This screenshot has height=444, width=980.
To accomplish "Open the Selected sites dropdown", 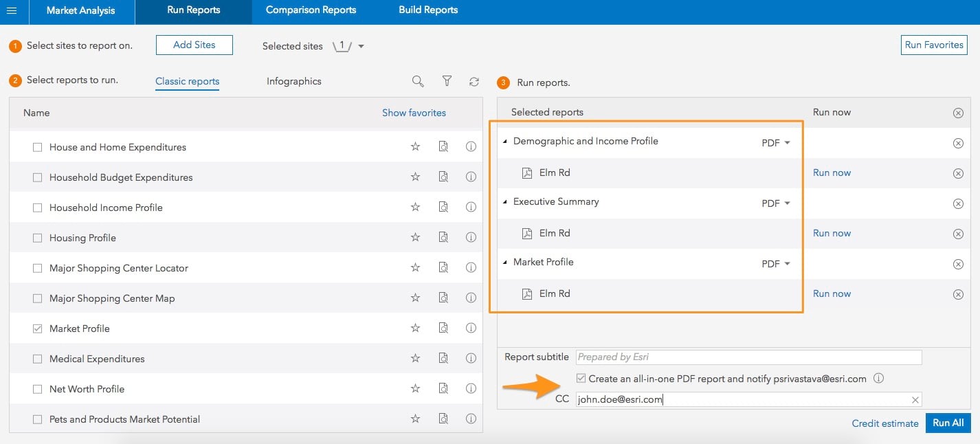I will pyautogui.click(x=361, y=46).
